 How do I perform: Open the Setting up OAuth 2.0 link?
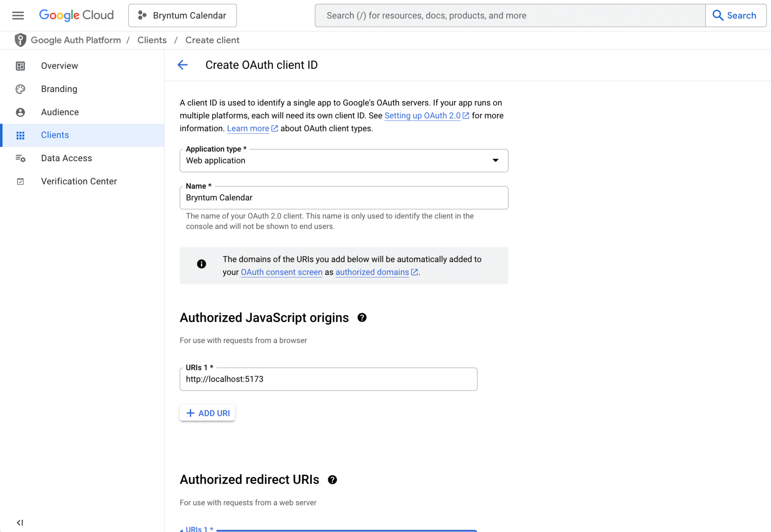point(422,116)
